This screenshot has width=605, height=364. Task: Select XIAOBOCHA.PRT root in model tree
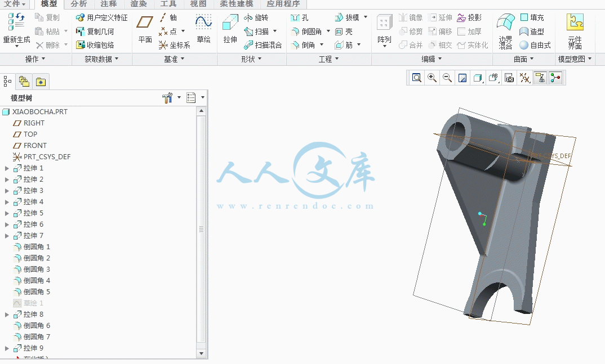click(35, 112)
